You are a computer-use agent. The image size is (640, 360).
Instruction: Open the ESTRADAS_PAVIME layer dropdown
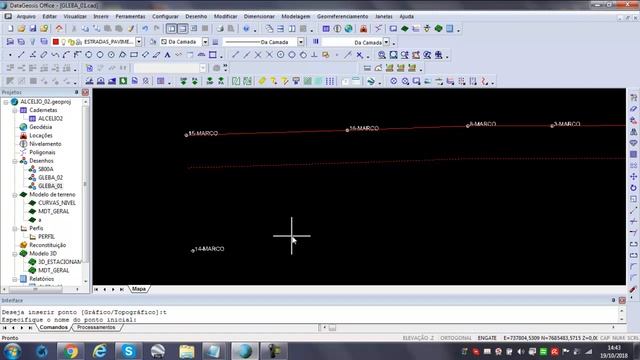point(139,42)
